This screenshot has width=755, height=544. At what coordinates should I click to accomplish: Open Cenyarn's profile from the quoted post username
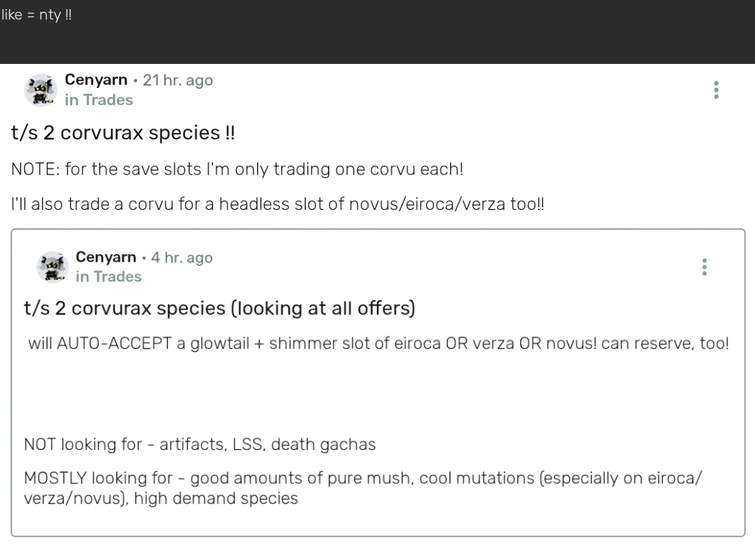(106, 257)
